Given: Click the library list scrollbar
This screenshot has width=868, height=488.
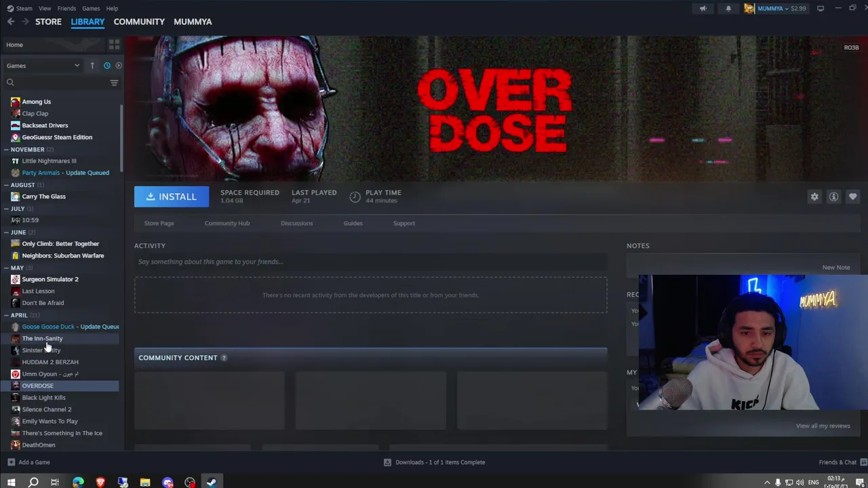Looking at the screenshot, I should [x=122, y=139].
